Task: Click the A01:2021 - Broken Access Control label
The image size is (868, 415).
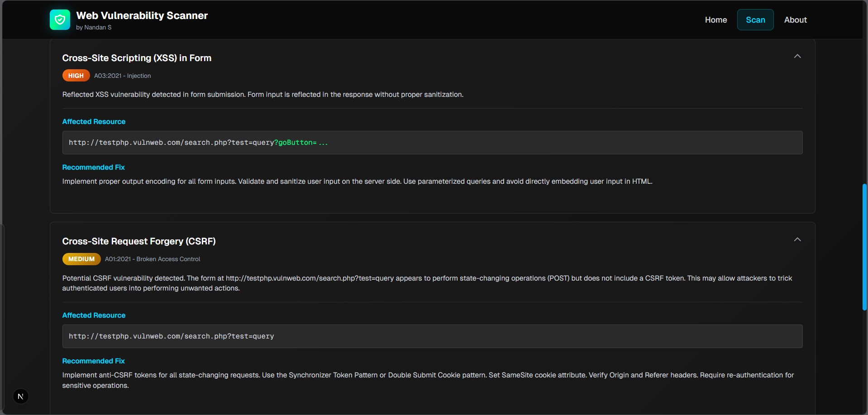Action: point(153,259)
